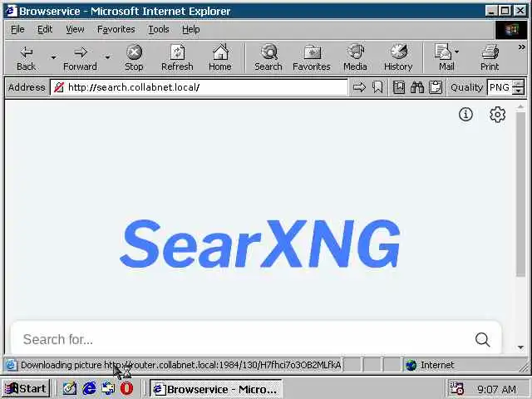Click the IE title bar icon
This screenshot has height=399, width=532.
point(12,11)
